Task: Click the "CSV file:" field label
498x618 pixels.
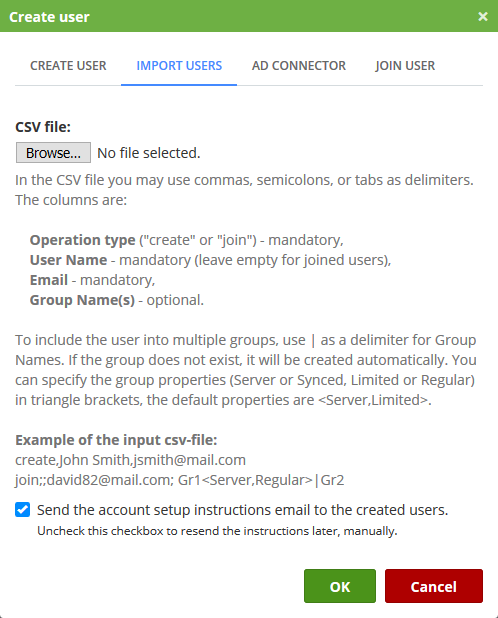Action: pyautogui.click(x=43, y=127)
